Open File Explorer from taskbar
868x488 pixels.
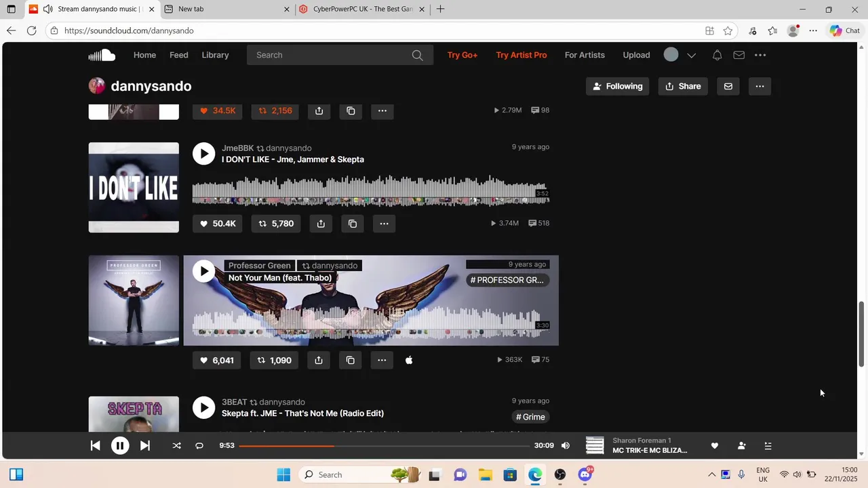point(485,474)
